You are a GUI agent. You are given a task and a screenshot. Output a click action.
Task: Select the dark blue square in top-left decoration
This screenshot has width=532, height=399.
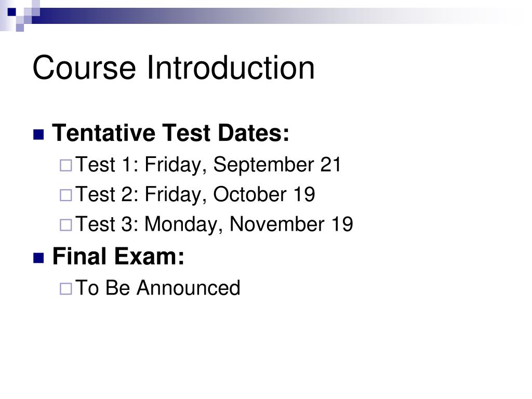point(12,12)
